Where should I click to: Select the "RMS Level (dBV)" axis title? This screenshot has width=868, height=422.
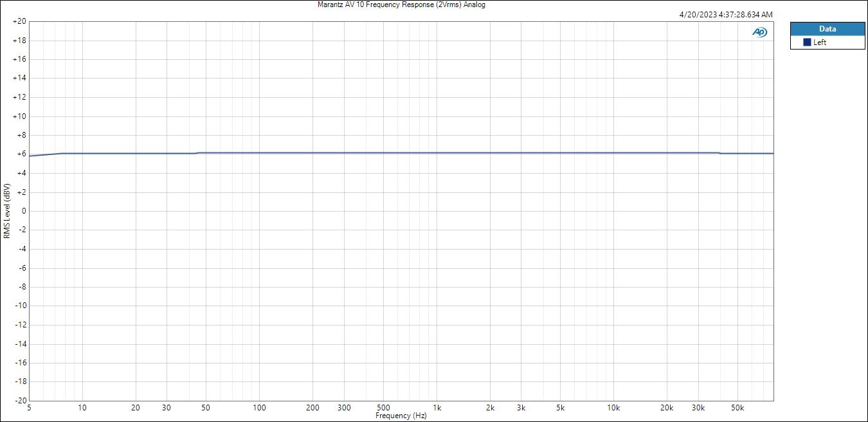(x=7, y=211)
